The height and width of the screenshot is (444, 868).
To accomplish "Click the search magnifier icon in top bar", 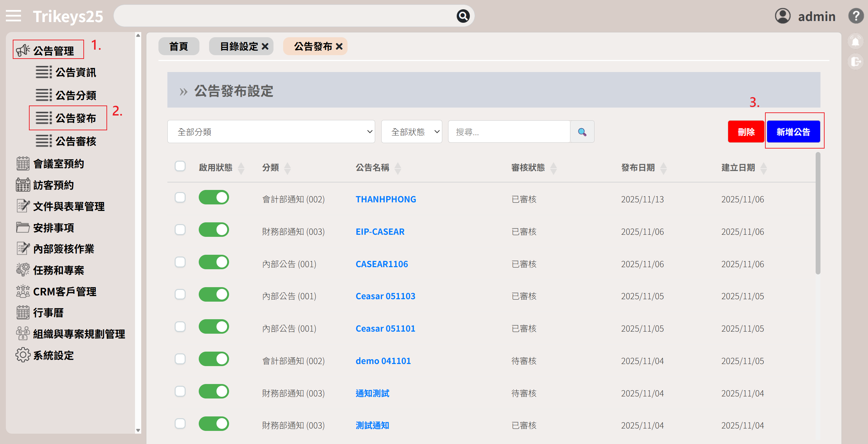I will pyautogui.click(x=463, y=16).
